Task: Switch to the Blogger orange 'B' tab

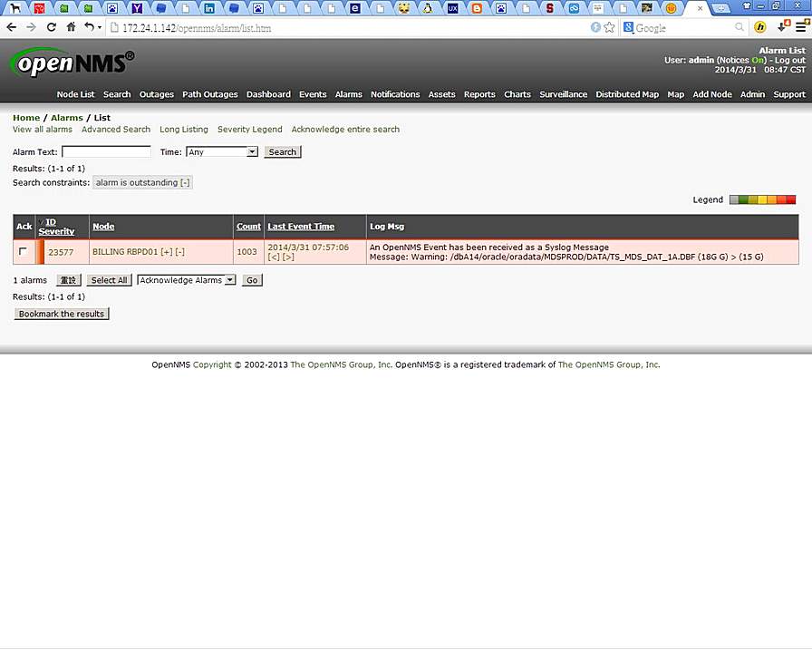Action: coord(477,8)
